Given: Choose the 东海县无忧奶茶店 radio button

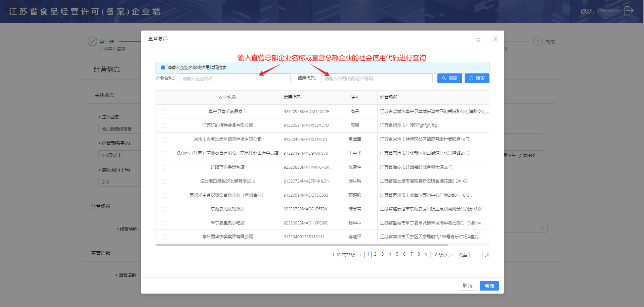Looking at the screenshot, I should click(x=165, y=209).
